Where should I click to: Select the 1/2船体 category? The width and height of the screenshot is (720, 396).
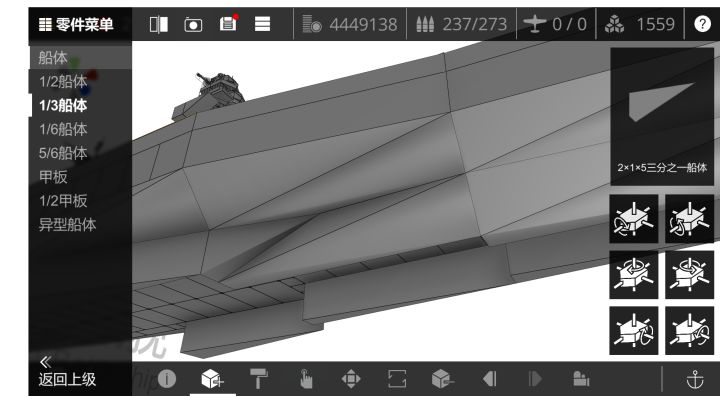tap(63, 81)
